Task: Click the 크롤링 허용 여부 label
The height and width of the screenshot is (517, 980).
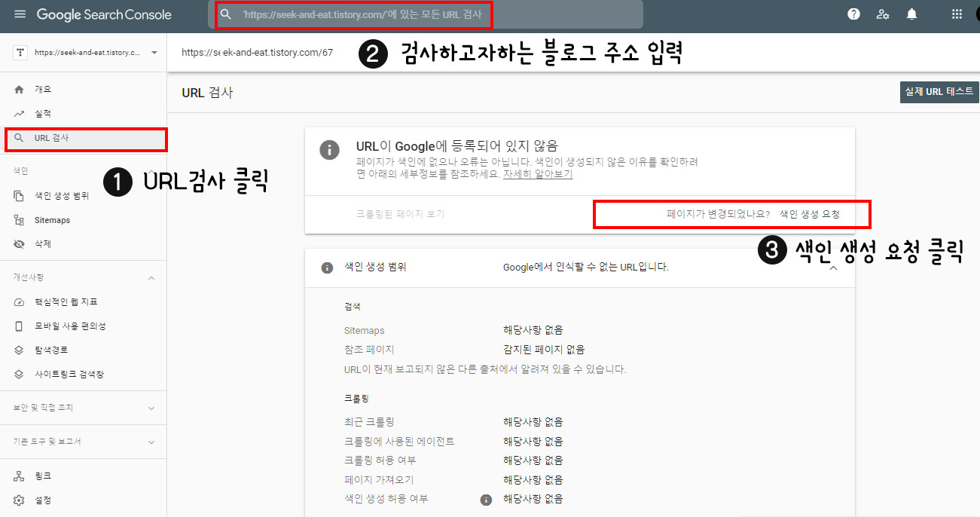Action: (380, 460)
